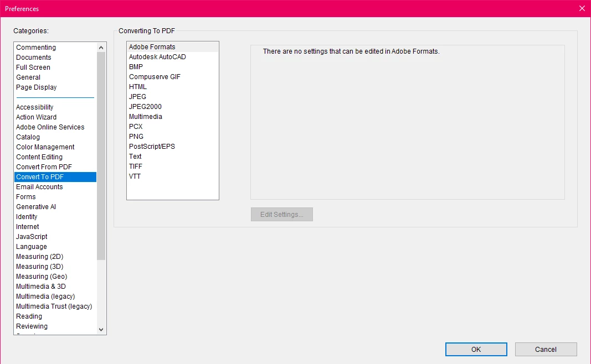Select BMP in the format list
The height and width of the screenshot is (364, 591).
(173, 67)
